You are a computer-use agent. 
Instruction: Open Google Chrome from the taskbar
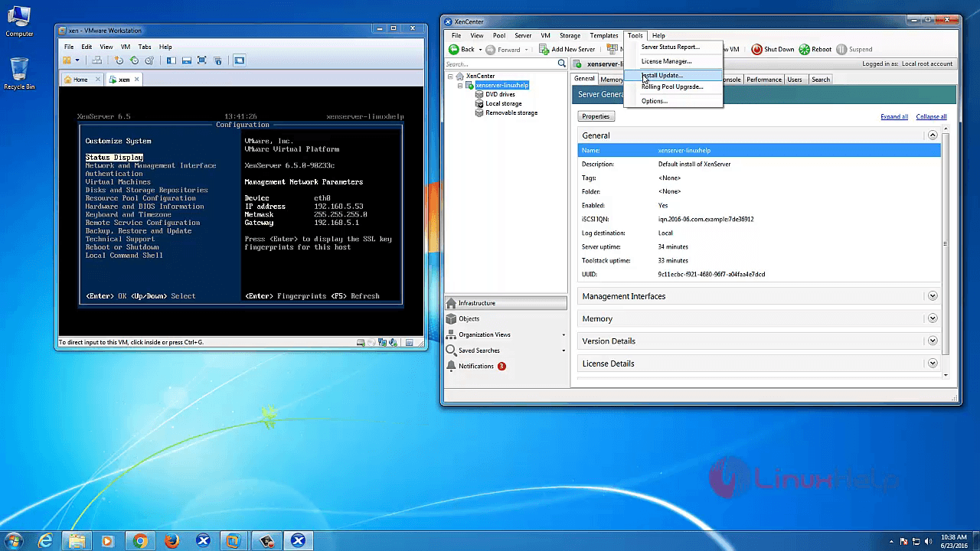click(140, 541)
